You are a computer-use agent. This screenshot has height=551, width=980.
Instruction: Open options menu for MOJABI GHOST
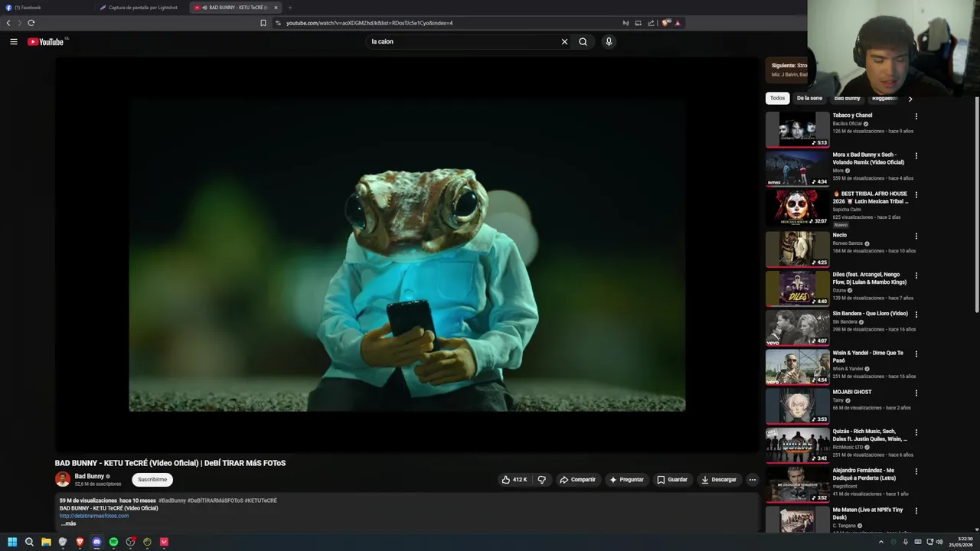[916, 393]
